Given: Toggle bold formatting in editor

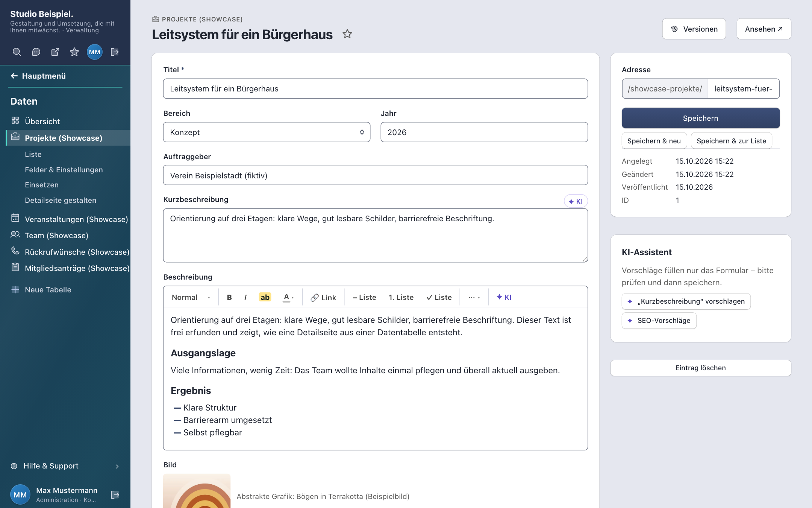Looking at the screenshot, I should (229, 297).
